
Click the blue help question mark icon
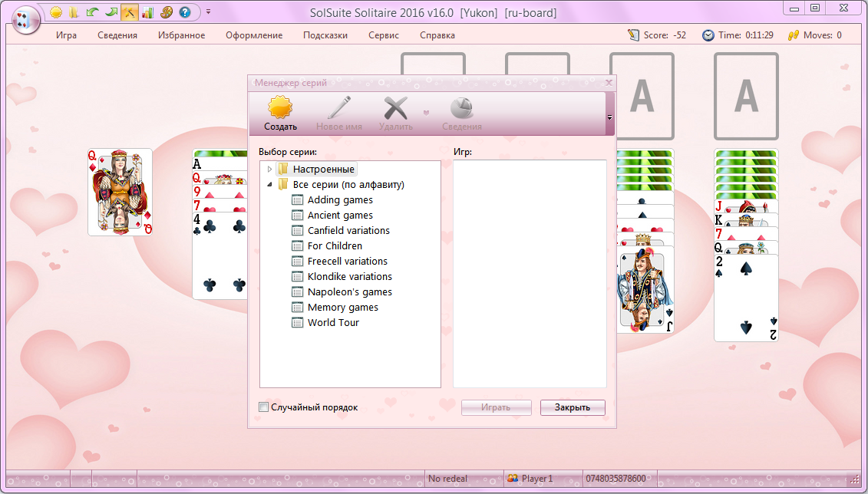pos(185,12)
